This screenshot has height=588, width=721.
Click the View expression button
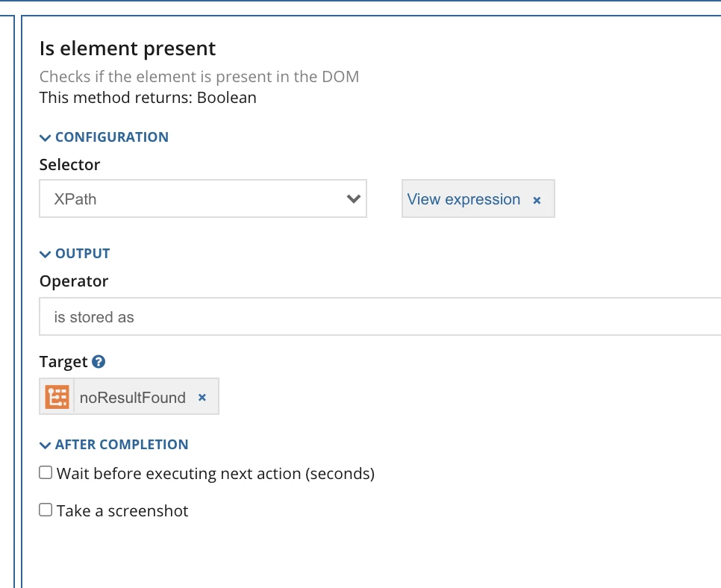463,199
